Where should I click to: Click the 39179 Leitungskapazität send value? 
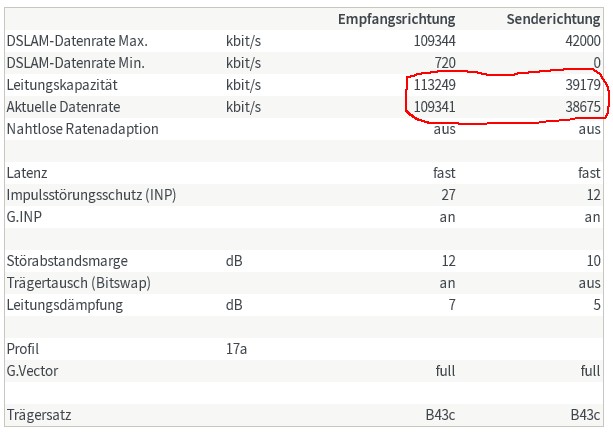[x=580, y=85]
